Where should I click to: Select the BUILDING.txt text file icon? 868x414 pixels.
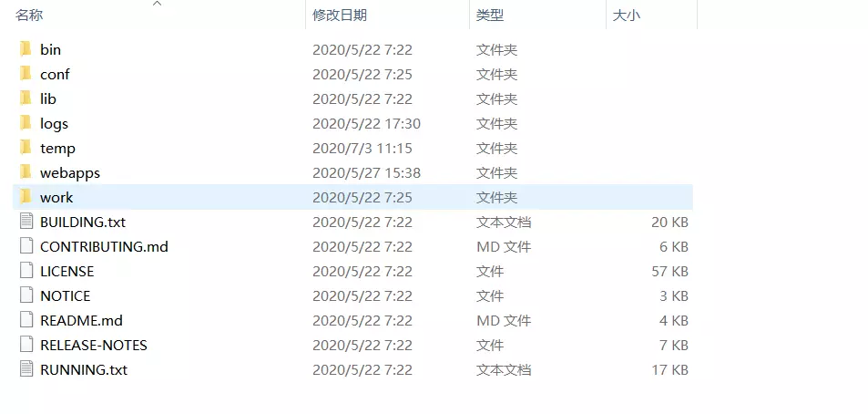26,222
